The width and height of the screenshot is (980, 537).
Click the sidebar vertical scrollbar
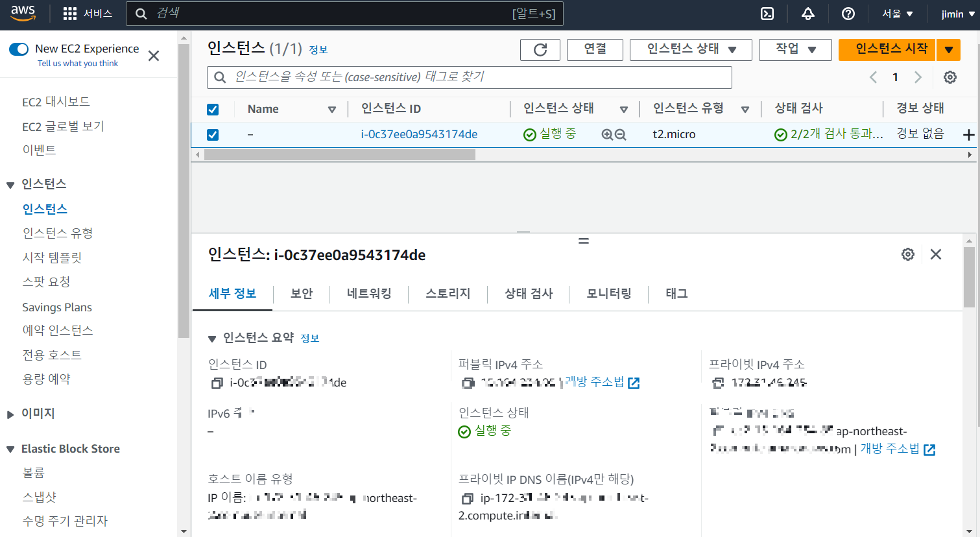(x=184, y=191)
